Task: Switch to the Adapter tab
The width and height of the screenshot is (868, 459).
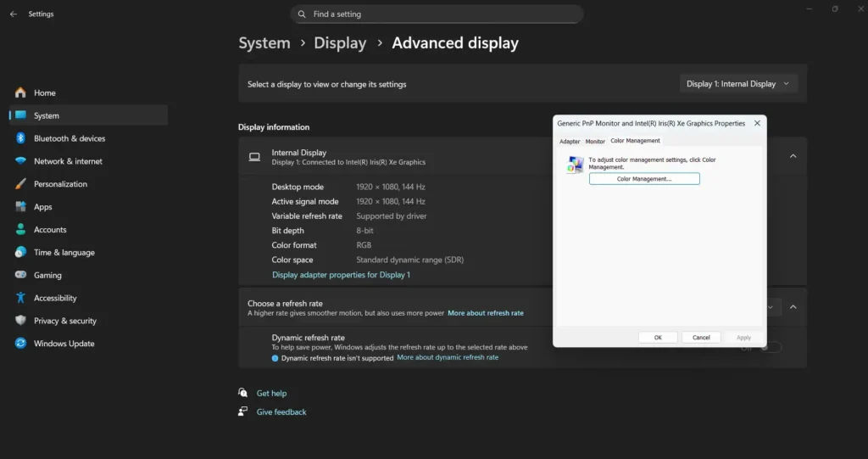Action: 570,142
